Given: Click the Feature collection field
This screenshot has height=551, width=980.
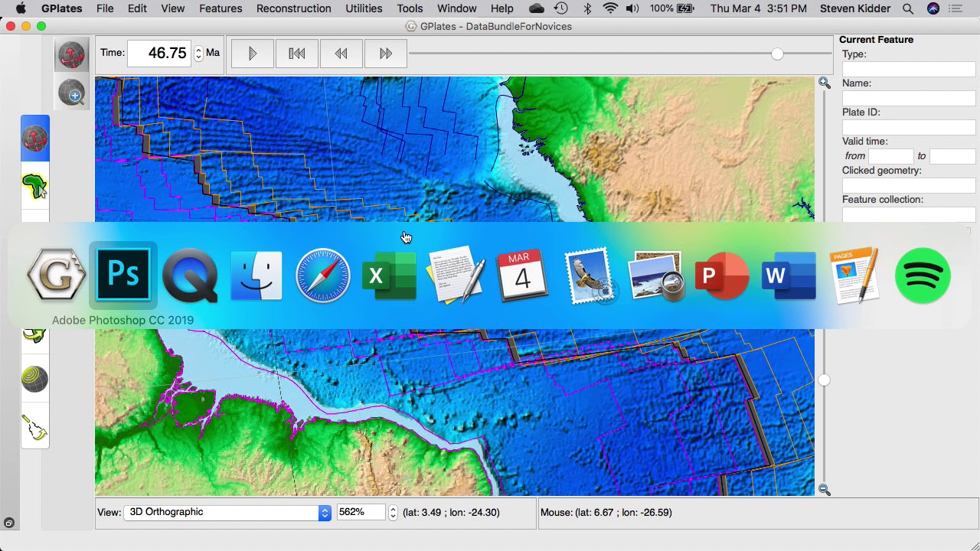Looking at the screenshot, I should click(x=909, y=214).
